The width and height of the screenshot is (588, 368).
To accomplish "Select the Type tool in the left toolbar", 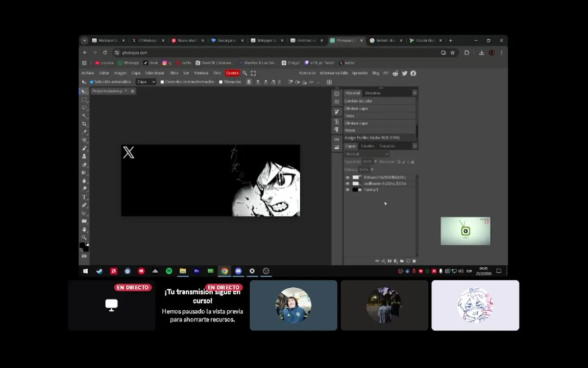I will [84, 197].
